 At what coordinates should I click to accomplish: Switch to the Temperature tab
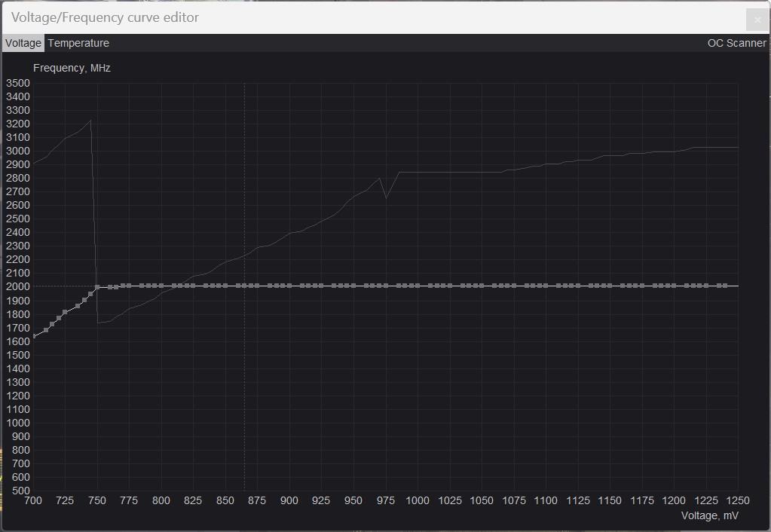tap(78, 43)
